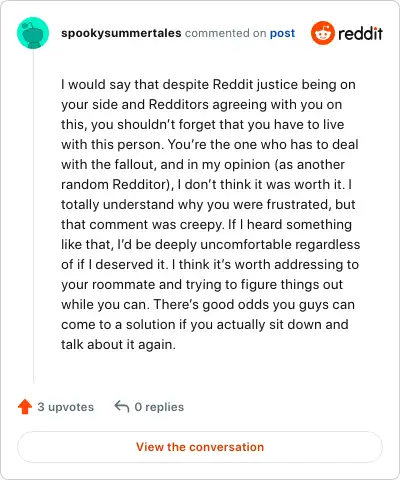Click the line starting "totally understand why"
This screenshot has width=400, height=480.
click(x=208, y=205)
